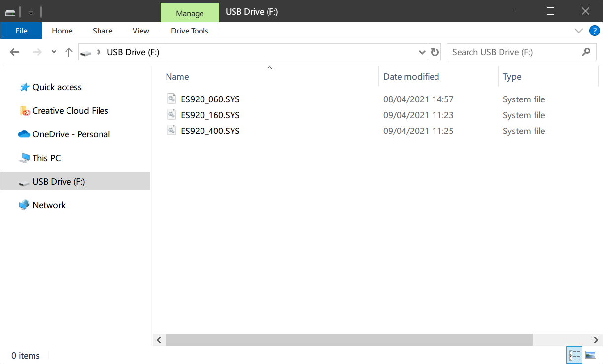Click the Quick access star icon
The image size is (603, 364).
pos(25,87)
